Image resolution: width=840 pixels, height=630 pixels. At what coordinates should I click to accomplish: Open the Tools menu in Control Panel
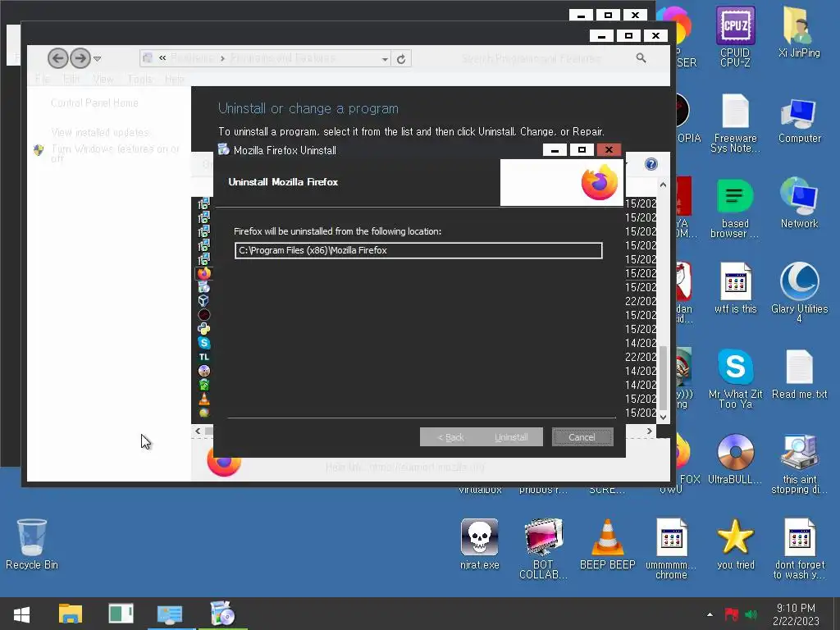(139, 80)
